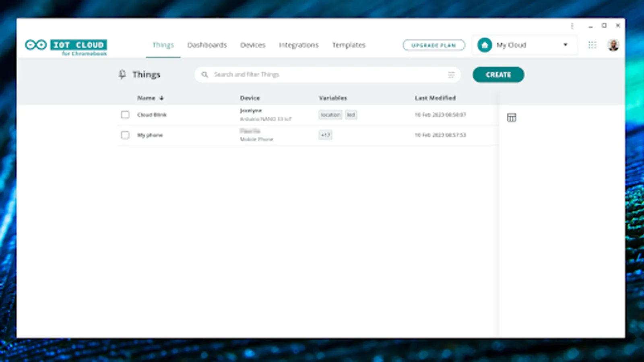Click the led variable tag
The image size is (644, 362).
[x=351, y=115]
